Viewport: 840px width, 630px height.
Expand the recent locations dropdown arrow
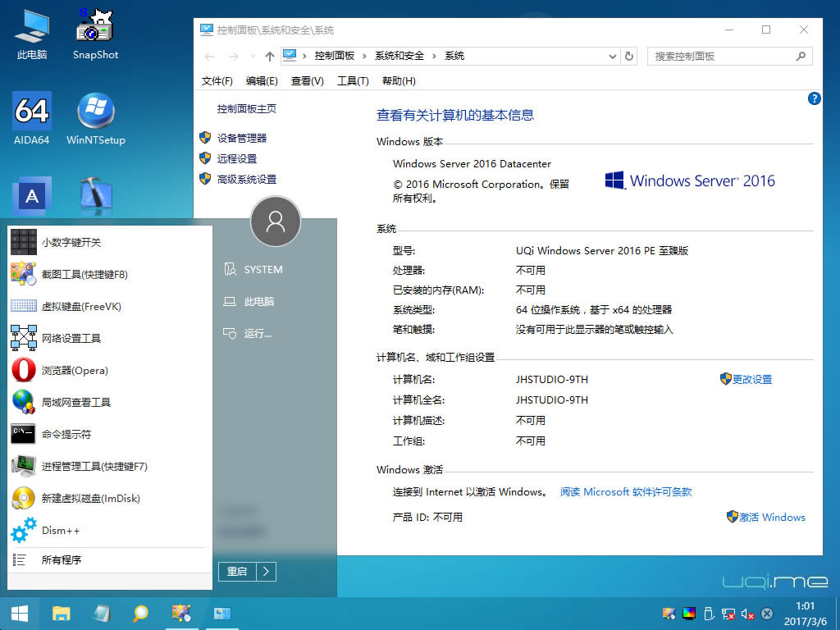(253, 57)
